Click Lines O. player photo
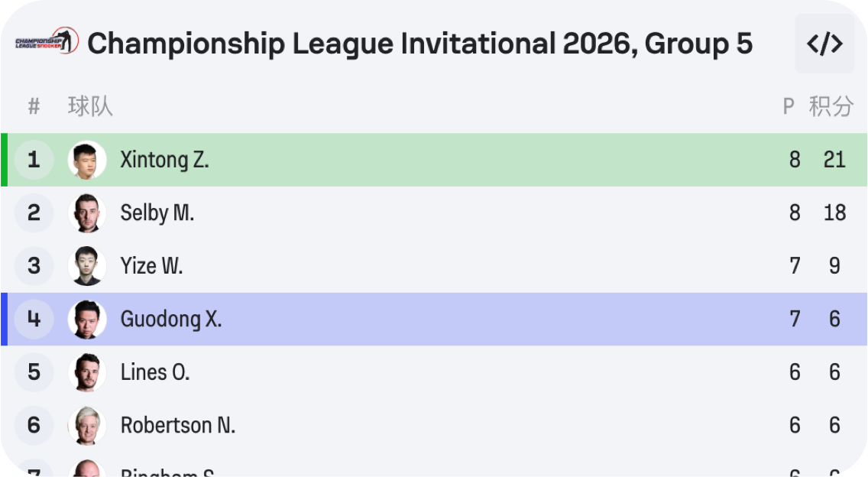 (87, 372)
